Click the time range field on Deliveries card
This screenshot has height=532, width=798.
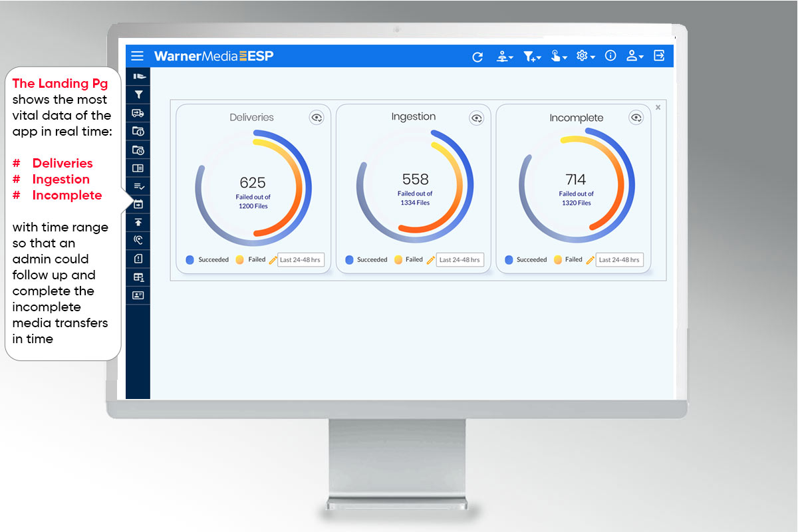(301, 260)
